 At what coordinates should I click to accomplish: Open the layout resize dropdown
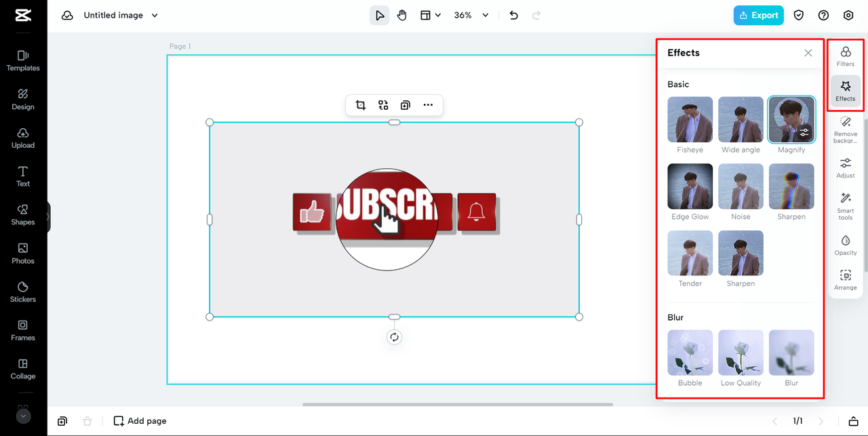[x=431, y=15]
